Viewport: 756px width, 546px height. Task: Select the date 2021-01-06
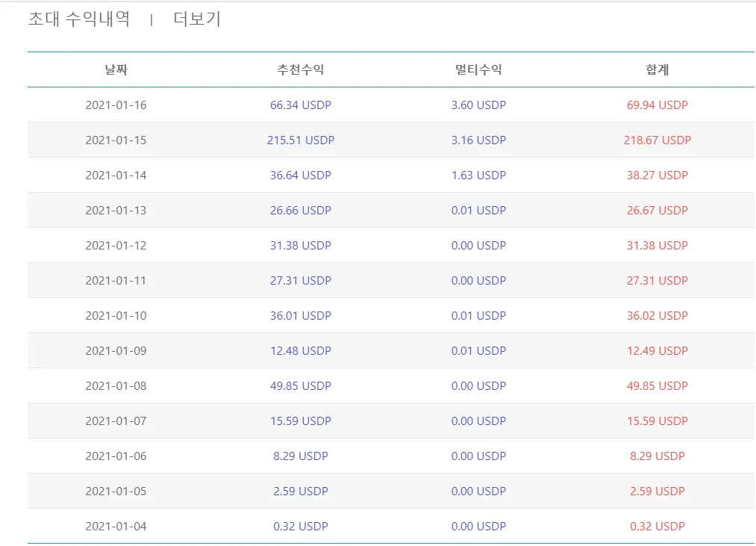pos(116,456)
